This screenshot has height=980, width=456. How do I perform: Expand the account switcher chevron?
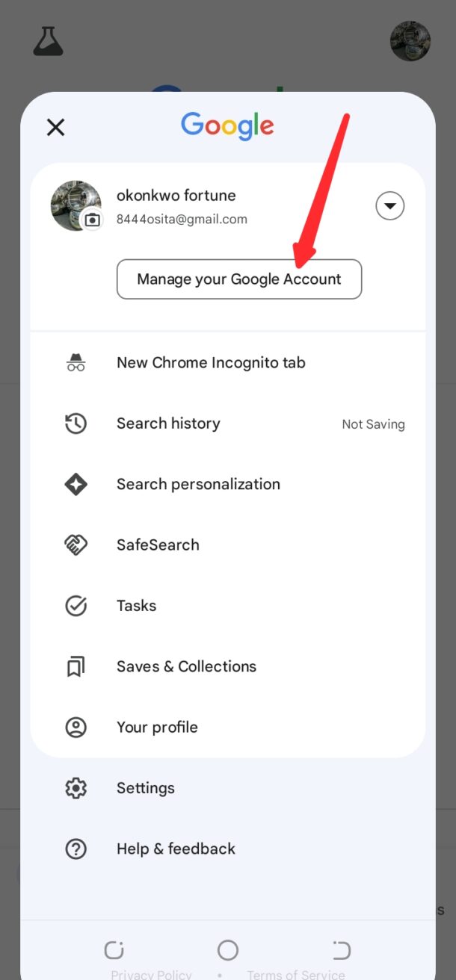[389, 205]
